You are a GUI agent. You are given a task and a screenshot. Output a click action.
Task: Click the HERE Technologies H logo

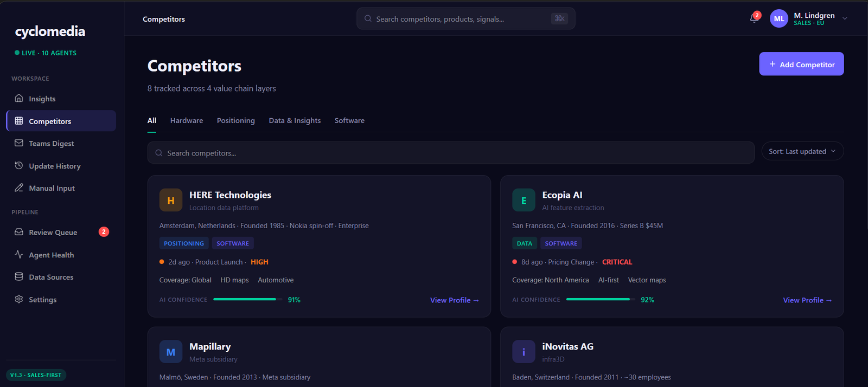(x=171, y=200)
